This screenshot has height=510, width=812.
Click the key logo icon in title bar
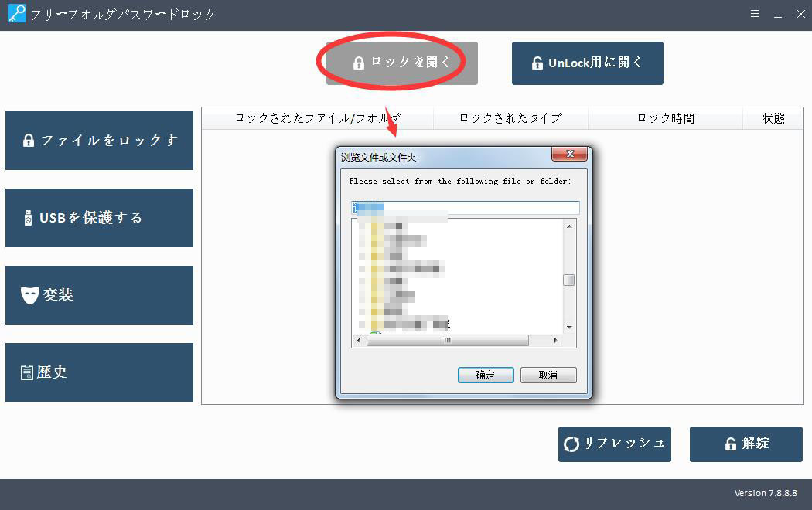click(x=15, y=14)
